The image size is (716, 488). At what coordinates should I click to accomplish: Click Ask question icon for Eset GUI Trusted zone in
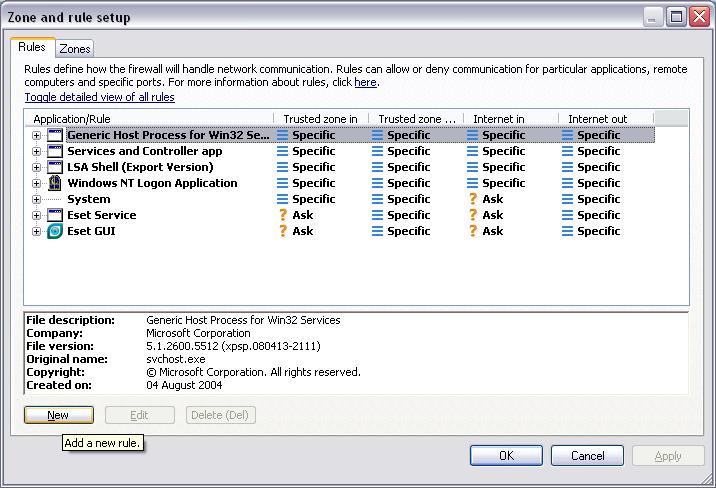pyautogui.click(x=283, y=231)
